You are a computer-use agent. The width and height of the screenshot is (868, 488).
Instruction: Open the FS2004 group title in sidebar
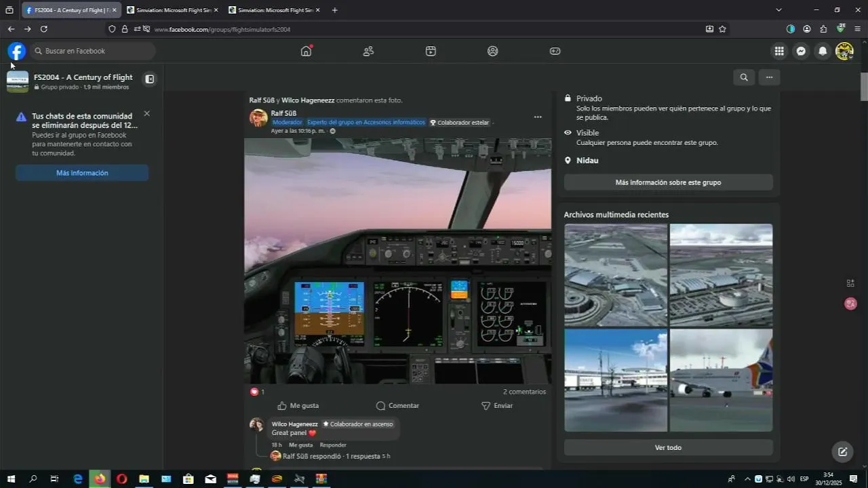[83, 77]
